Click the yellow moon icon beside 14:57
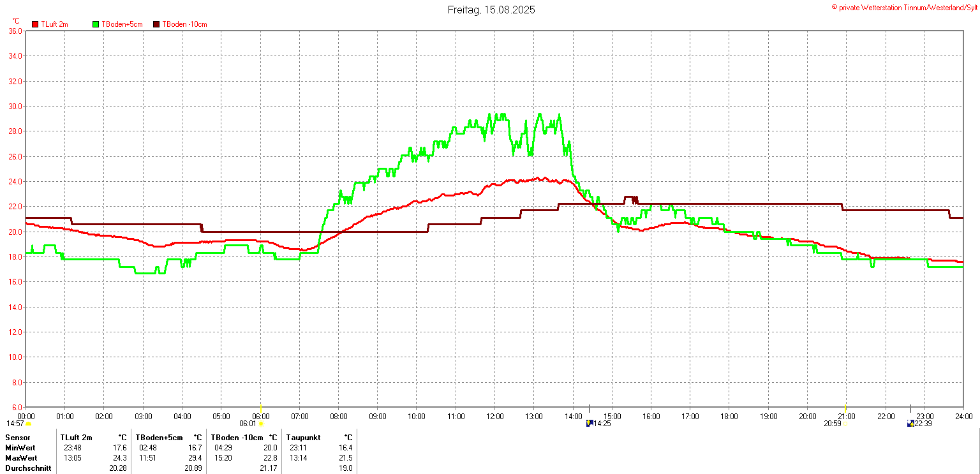Screen dimensions: 980x474 tap(28, 424)
